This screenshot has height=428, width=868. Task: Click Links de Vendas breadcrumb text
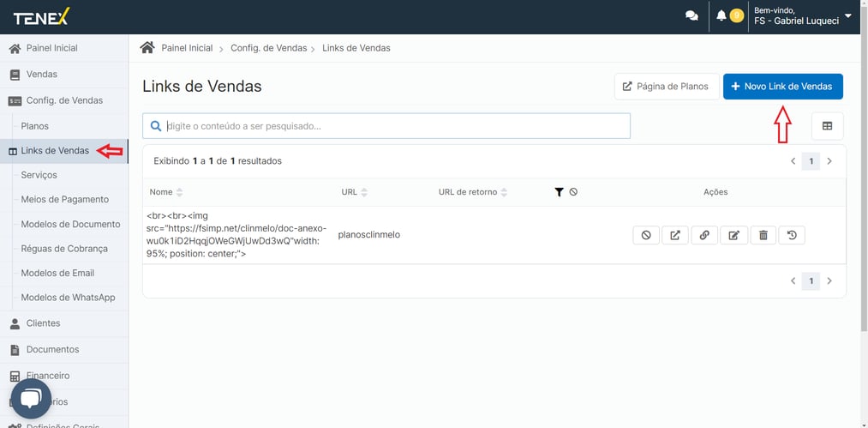[356, 48]
